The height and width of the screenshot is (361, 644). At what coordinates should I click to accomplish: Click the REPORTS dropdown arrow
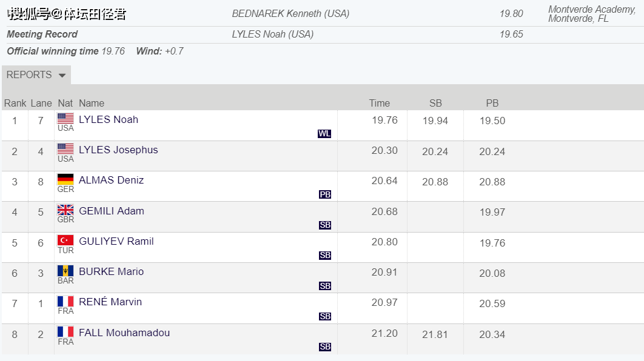click(x=62, y=76)
